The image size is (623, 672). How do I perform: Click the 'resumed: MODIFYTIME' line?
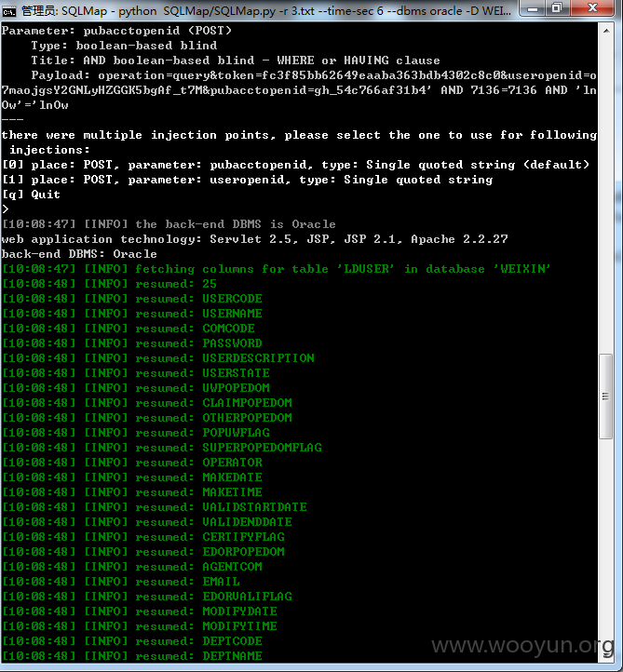pos(140,626)
